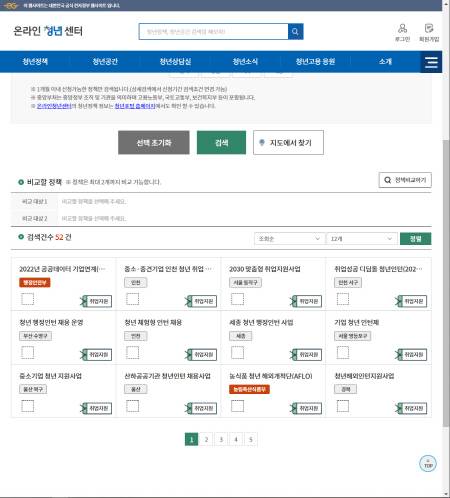Viewport: 450px width, 498px height.
Task: Click 취업지원 tag on 2030 맞춤형 취업지원사업 card
Action: pos(306,301)
